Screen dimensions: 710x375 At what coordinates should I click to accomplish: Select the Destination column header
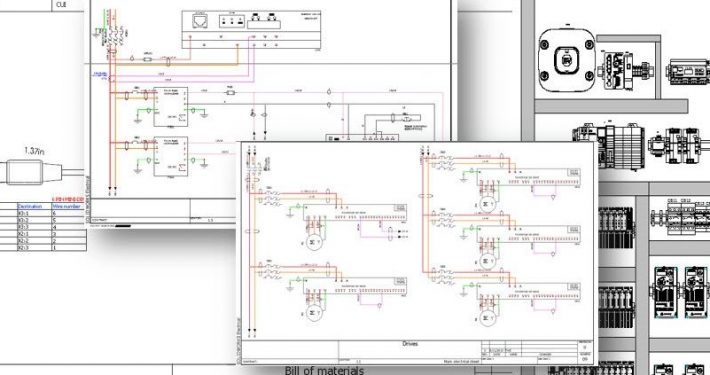point(29,206)
